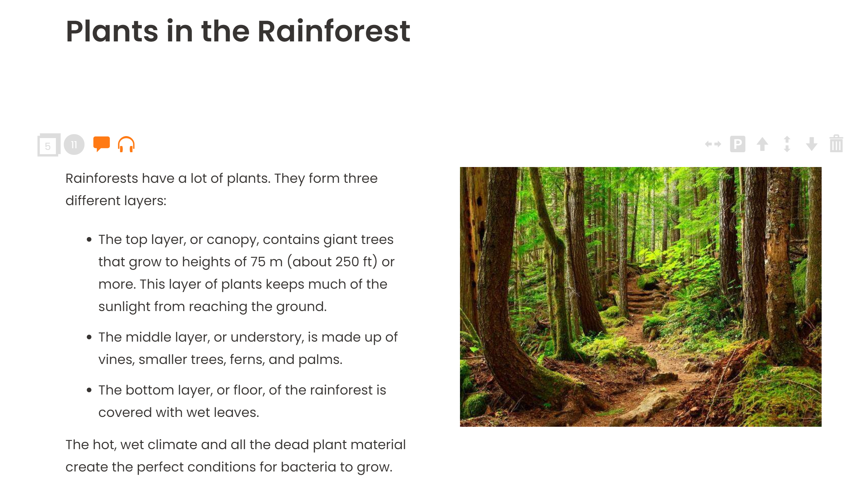Viewport: 868px width, 482px height.
Task: Move block up with the up arrow
Action: click(762, 144)
